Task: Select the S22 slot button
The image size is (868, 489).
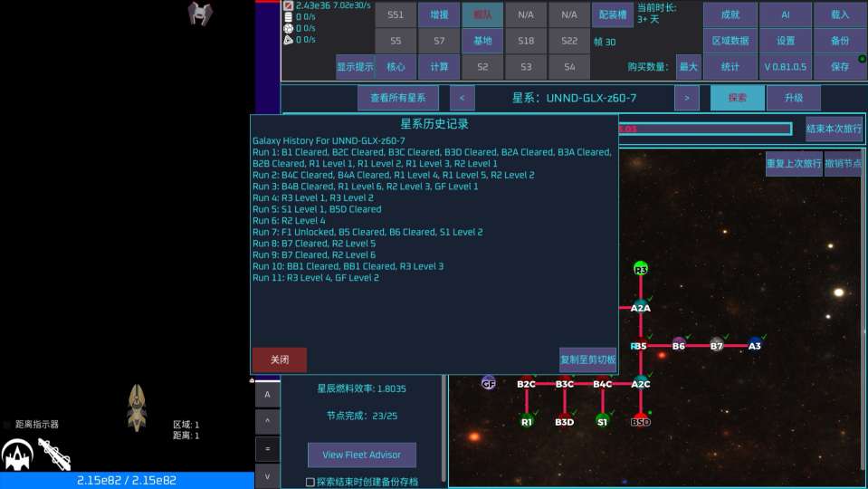Action: coord(569,41)
